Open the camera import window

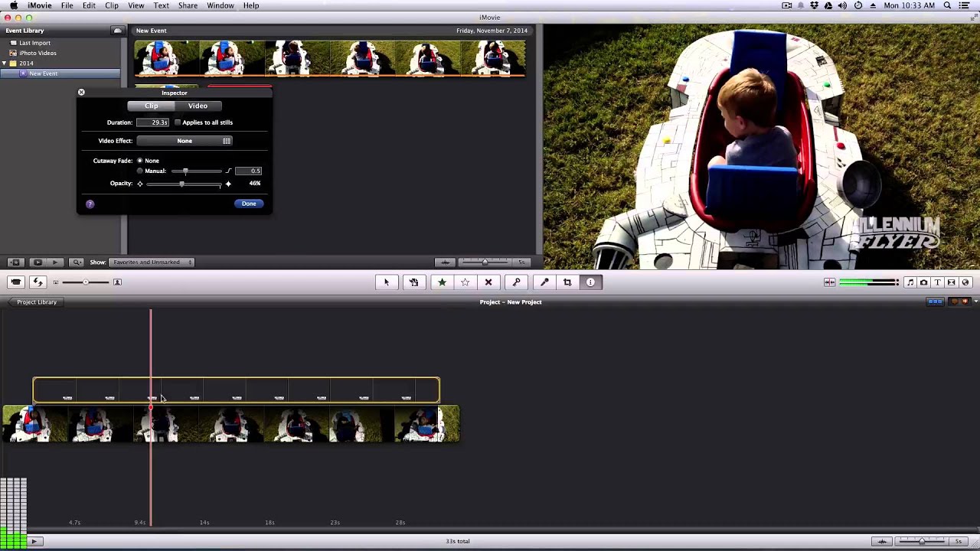pos(16,282)
